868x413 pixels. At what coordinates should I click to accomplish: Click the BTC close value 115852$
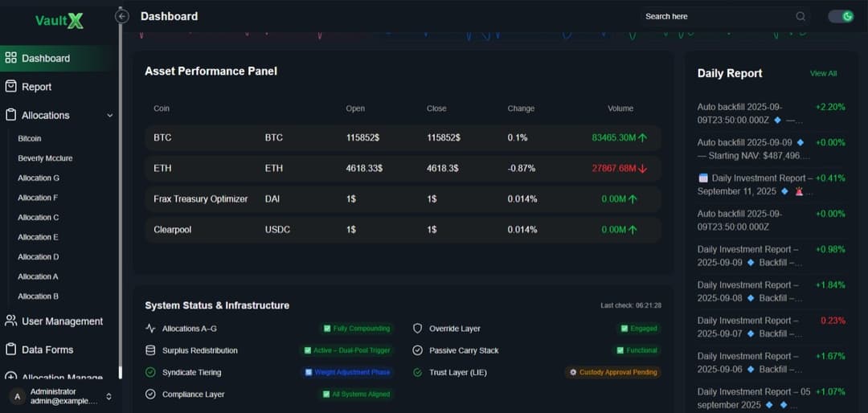(444, 138)
